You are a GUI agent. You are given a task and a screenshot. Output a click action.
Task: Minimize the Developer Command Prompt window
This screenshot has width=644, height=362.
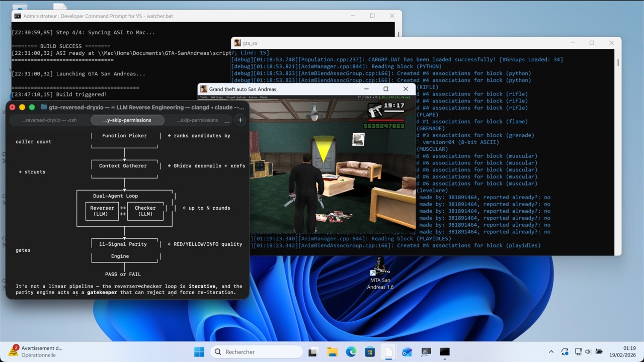[x=352, y=16]
